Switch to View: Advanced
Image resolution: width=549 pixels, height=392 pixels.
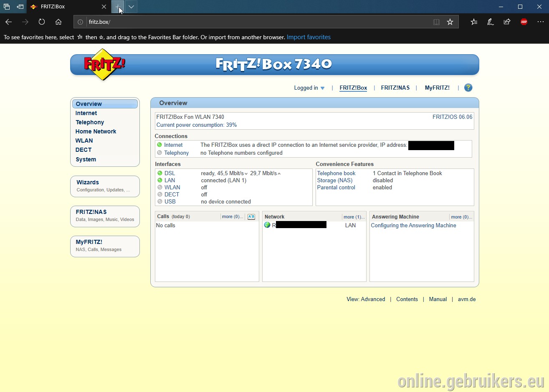[366, 299]
